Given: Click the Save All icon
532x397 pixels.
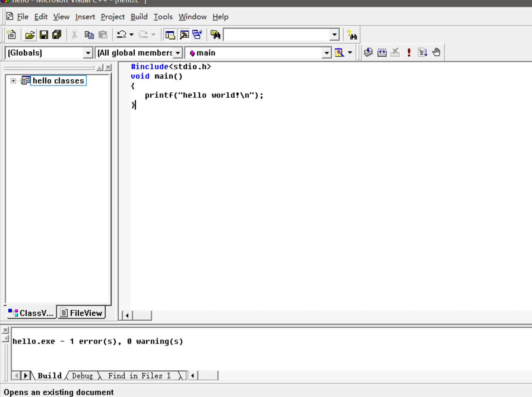Looking at the screenshot, I should click(57, 35).
